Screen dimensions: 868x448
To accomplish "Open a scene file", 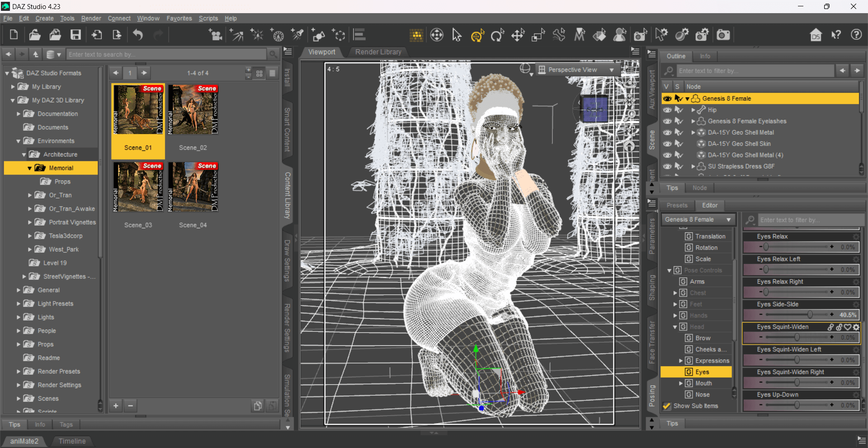I will [x=34, y=35].
